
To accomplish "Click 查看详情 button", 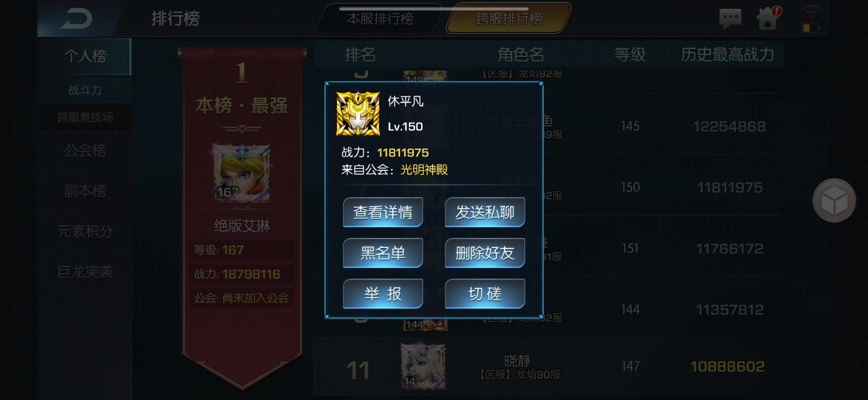I will point(383,212).
